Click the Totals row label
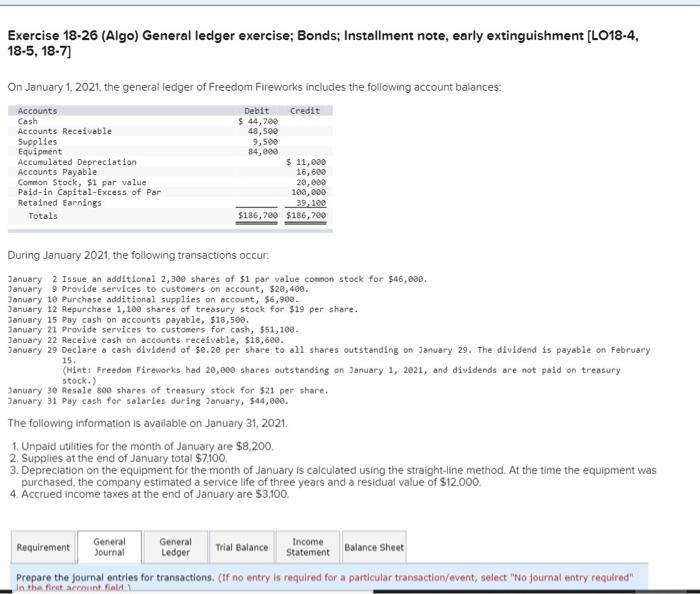 pyautogui.click(x=43, y=216)
